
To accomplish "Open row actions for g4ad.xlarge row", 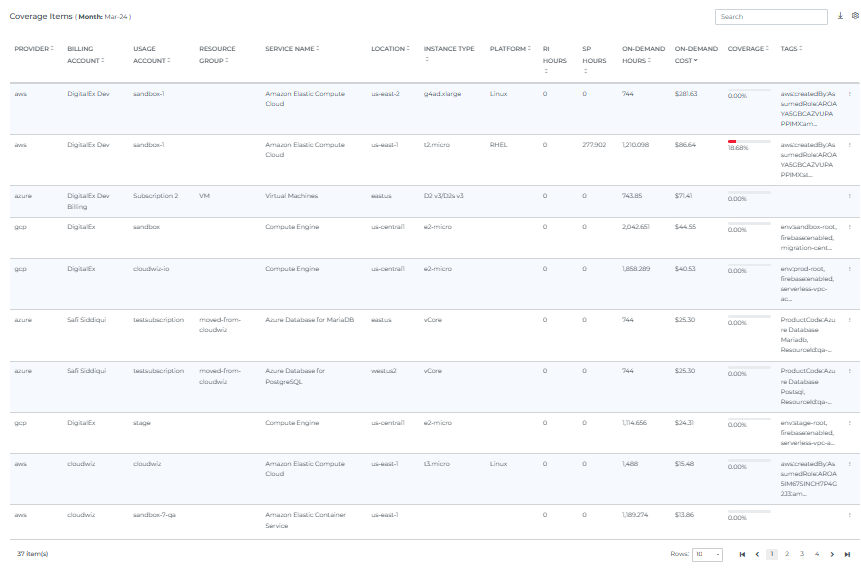I will coord(849,94).
